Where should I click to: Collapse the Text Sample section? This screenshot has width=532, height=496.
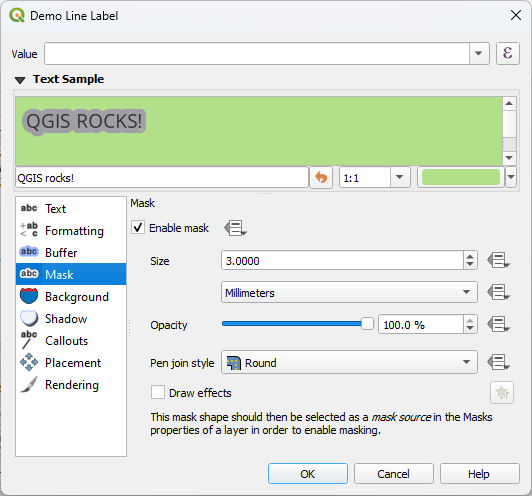click(x=20, y=80)
